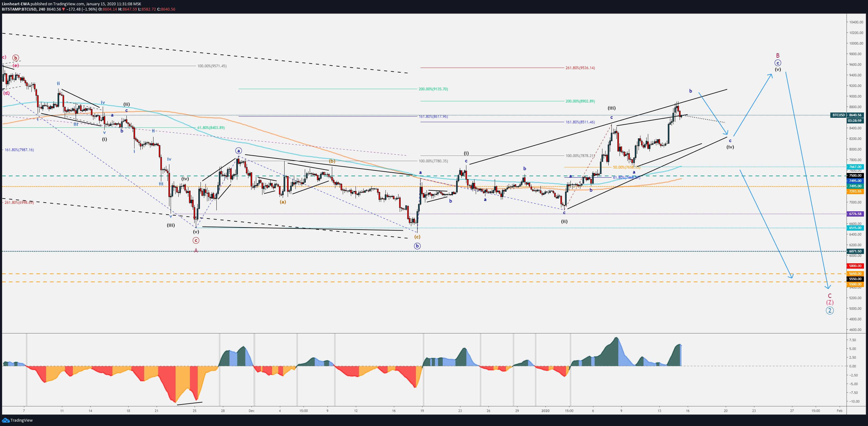868x426 pixels.
Task: Select the cyan 7667.00 price label
Action: 855,167
